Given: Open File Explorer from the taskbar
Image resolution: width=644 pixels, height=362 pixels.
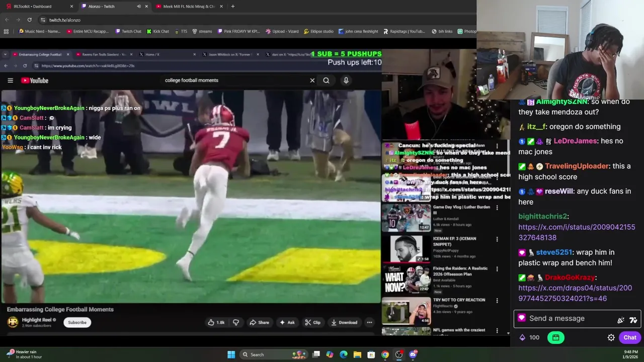Looking at the screenshot, I should pos(357,354).
